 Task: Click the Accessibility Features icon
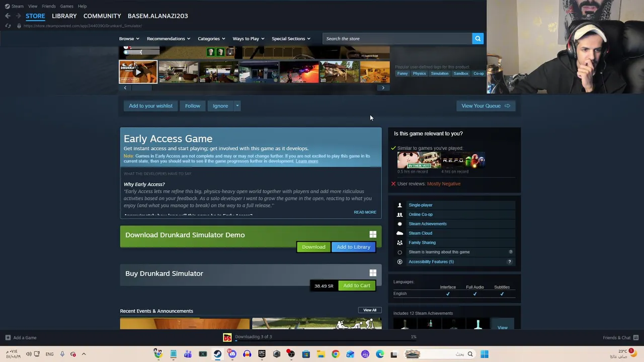click(400, 262)
